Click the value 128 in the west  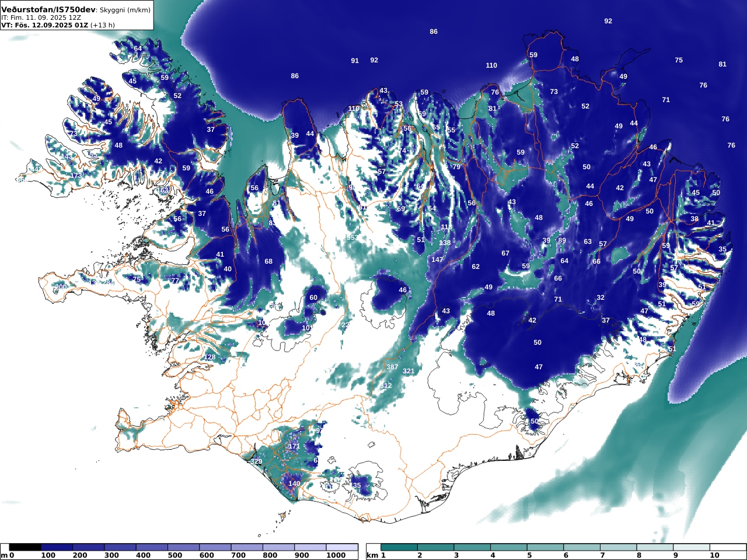[x=210, y=357]
